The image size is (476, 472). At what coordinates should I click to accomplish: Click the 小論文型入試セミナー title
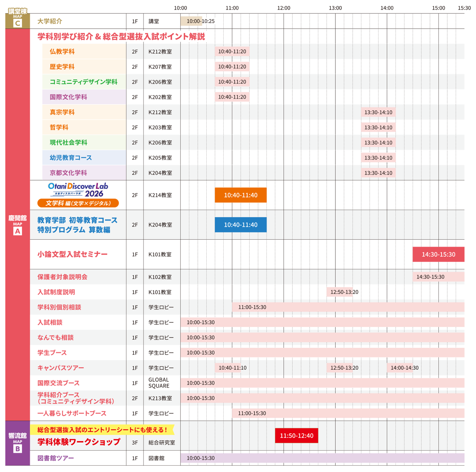click(72, 254)
